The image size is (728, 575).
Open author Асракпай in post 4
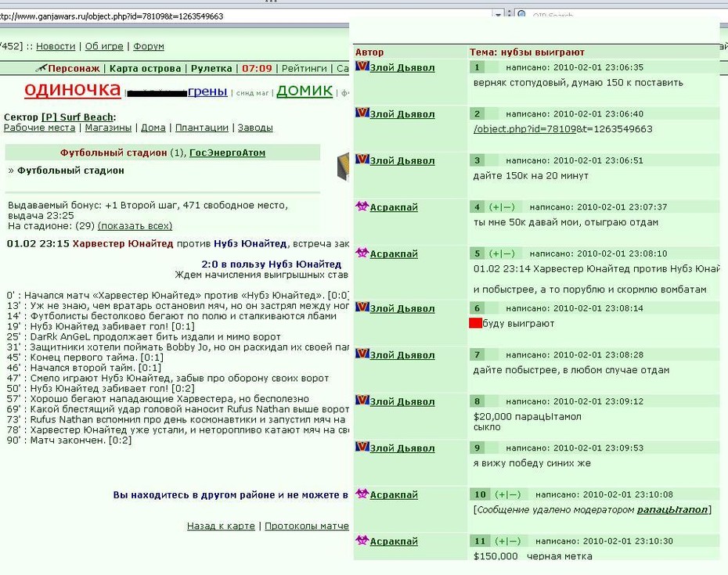[x=394, y=207]
